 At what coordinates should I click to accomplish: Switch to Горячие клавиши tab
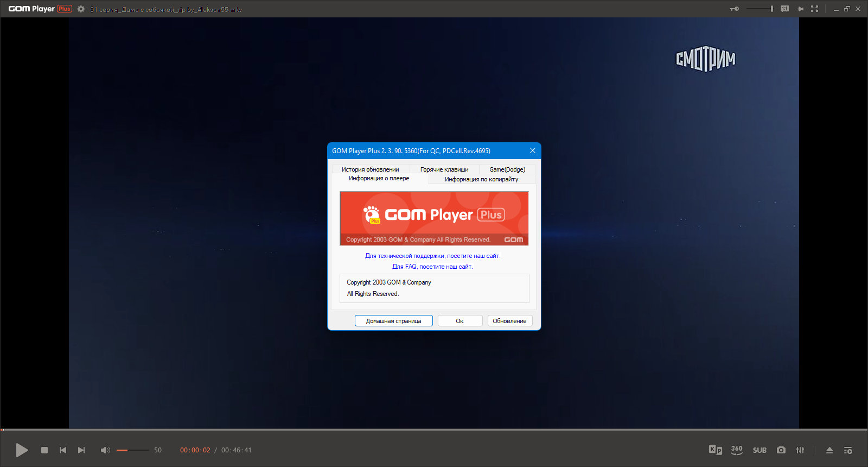pyautogui.click(x=444, y=169)
